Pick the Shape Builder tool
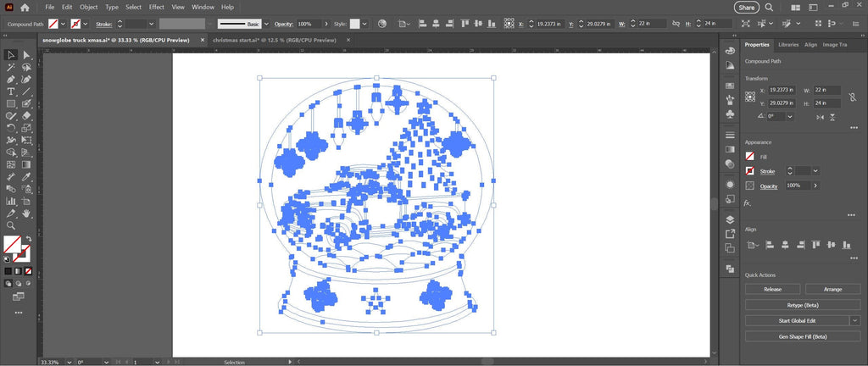 point(10,152)
